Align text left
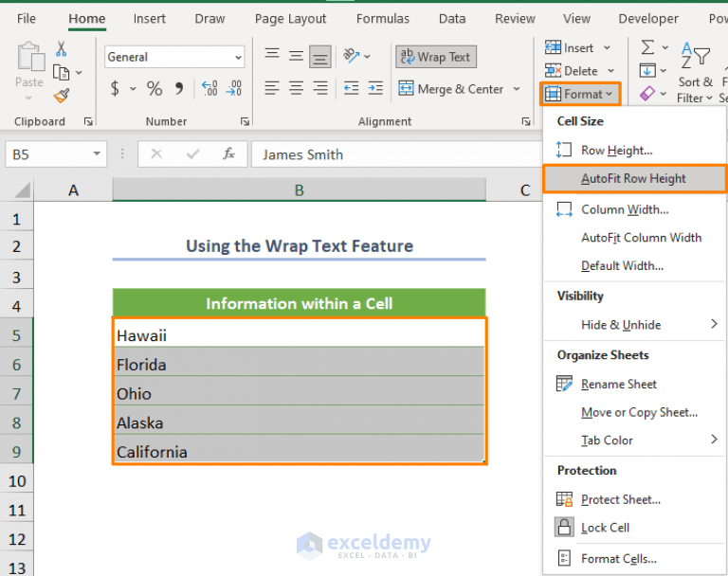 pyautogui.click(x=272, y=88)
